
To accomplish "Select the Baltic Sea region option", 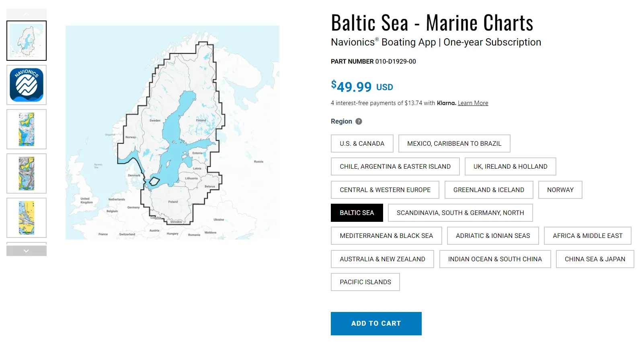I will point(357,213).
